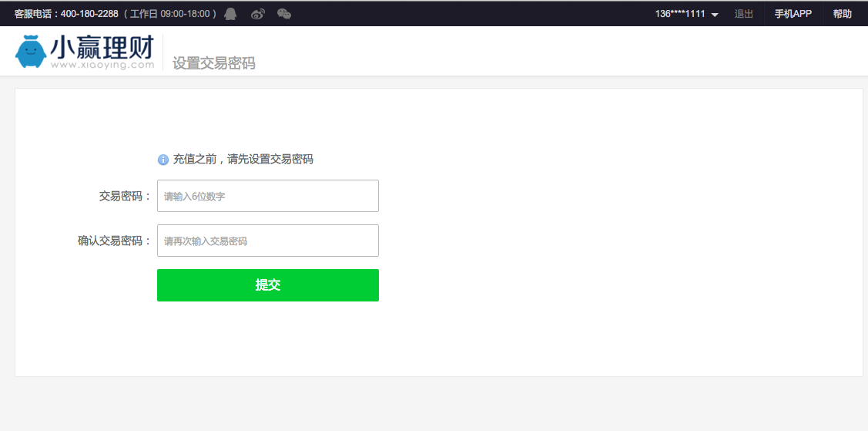Open the 帮助 help menu item

pyautogui.click(x=842, y=14)
